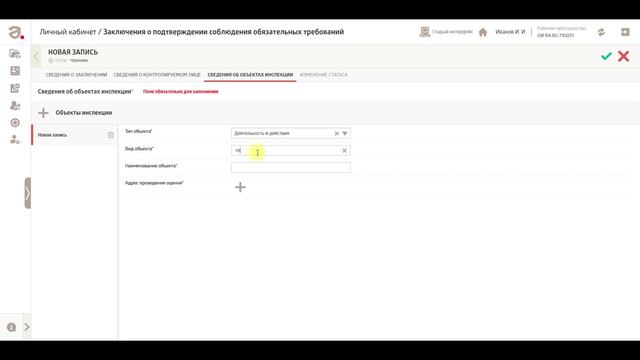Save the record with the green checkmark
This screenshot has width=640, height=360.
click(606, 56)
